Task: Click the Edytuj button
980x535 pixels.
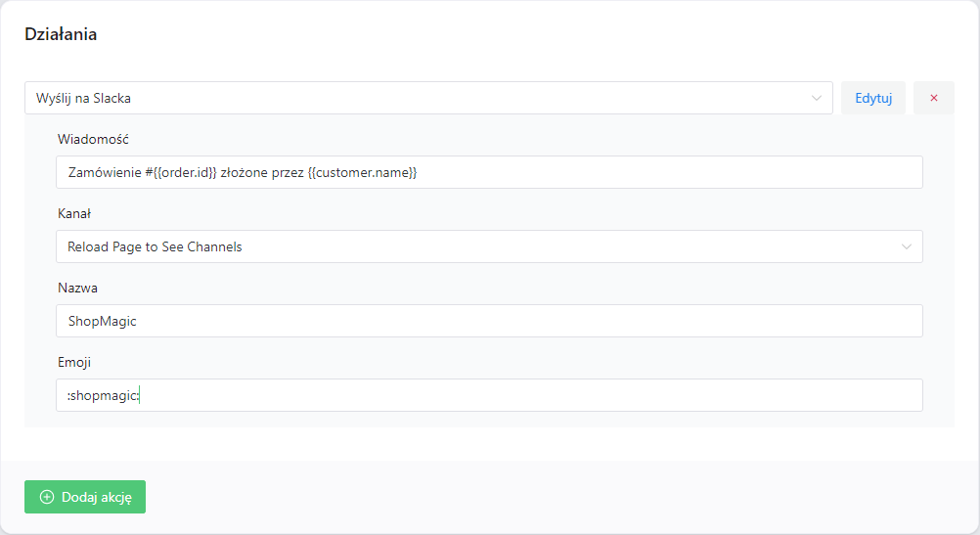Action: [873, 98]
